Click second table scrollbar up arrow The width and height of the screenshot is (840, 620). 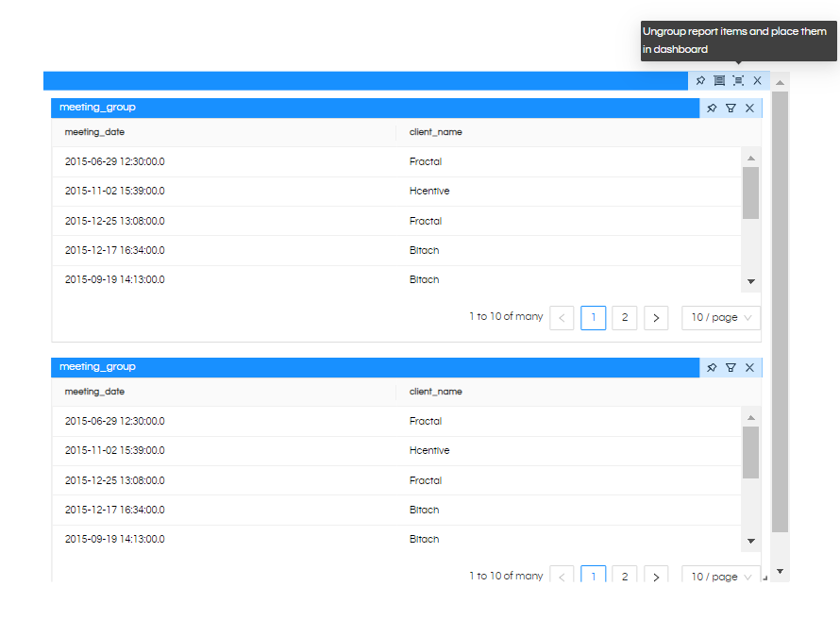click(x=751, y=418)
